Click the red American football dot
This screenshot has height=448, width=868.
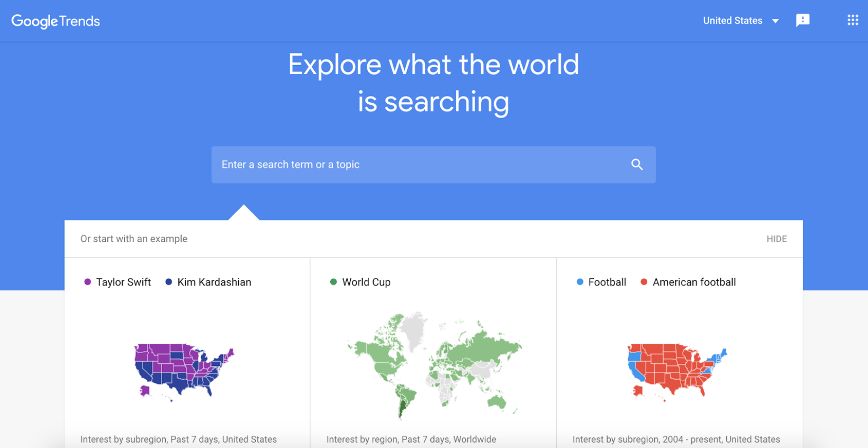[x=644, y=282]
